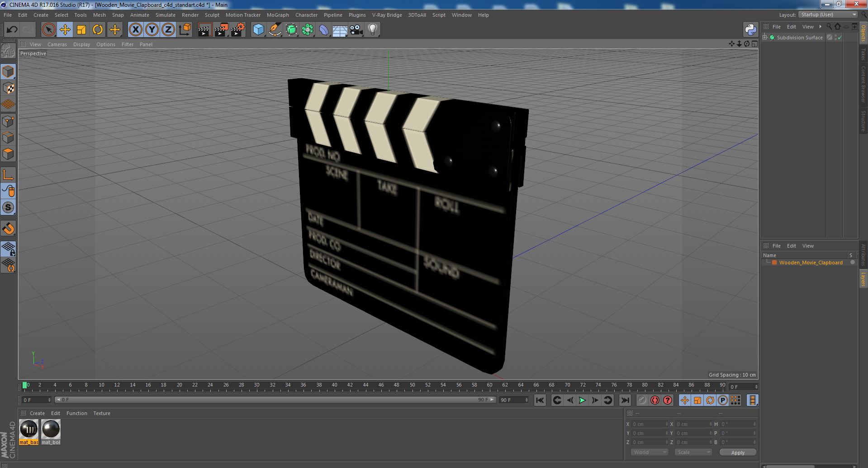Switch to the Structure side tab
Viewport: 868px width, 468px height.
(x=863, y=121)
